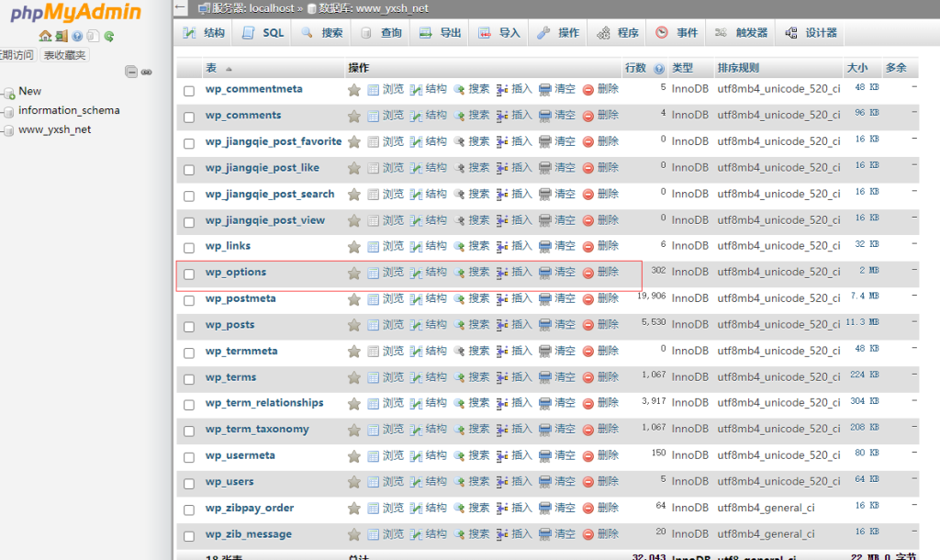
Task: Open the SQL tab
Action: pyautogui.click(x=263, y=33)
